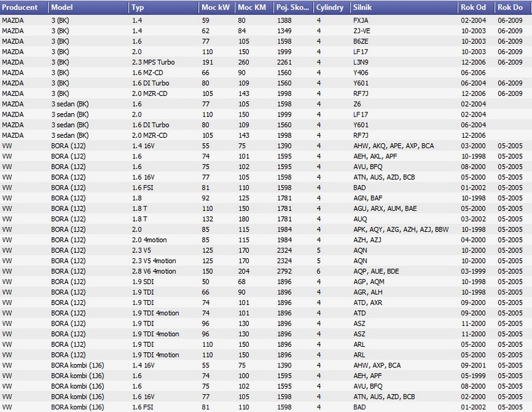Viewport: 532px width, 412px height.
Task: Select the 1.6 MZ-CD type cell
Action: pos(148,73)
